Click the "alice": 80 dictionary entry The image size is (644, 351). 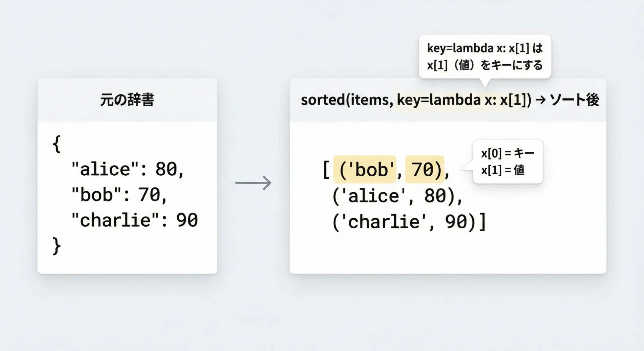tap(127, 169)
